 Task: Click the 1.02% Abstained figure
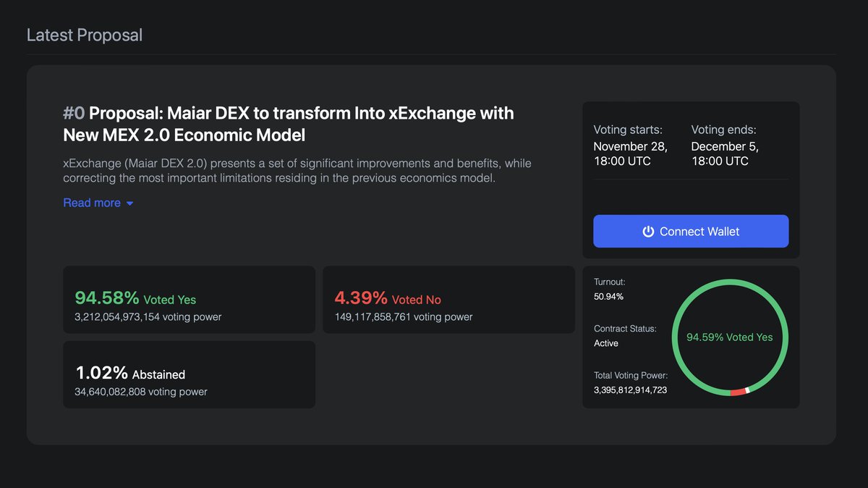tap(130, 374)
